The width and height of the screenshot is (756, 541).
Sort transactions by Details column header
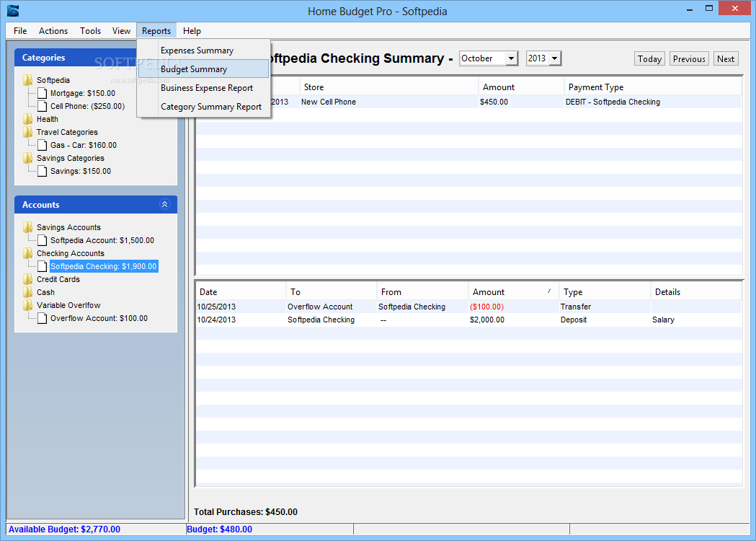pyautogui.click(x=695, y=292)
